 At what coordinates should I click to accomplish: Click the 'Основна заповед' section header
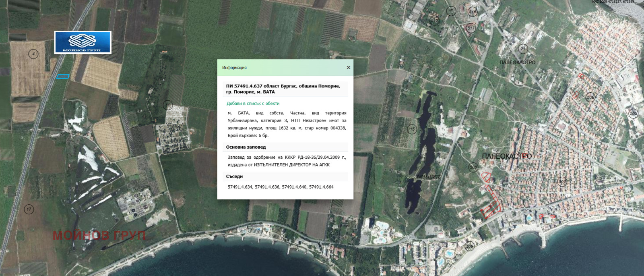246,147
